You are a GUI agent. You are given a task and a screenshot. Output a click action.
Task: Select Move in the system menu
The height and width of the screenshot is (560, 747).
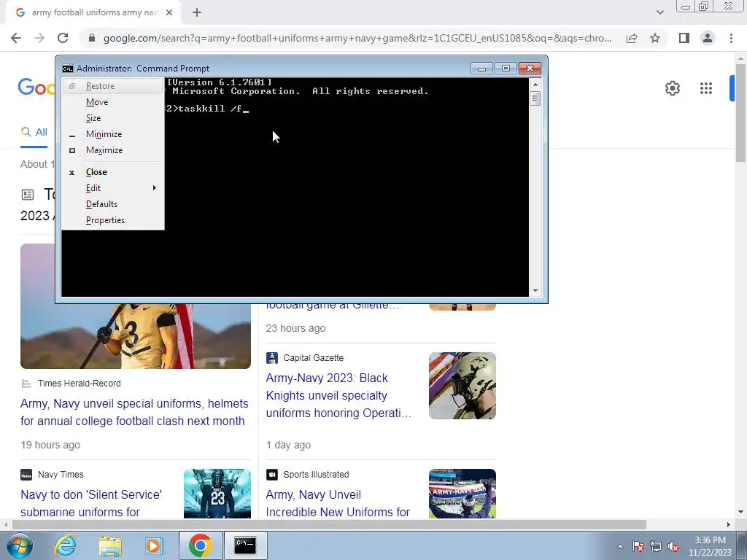(113, 102)
